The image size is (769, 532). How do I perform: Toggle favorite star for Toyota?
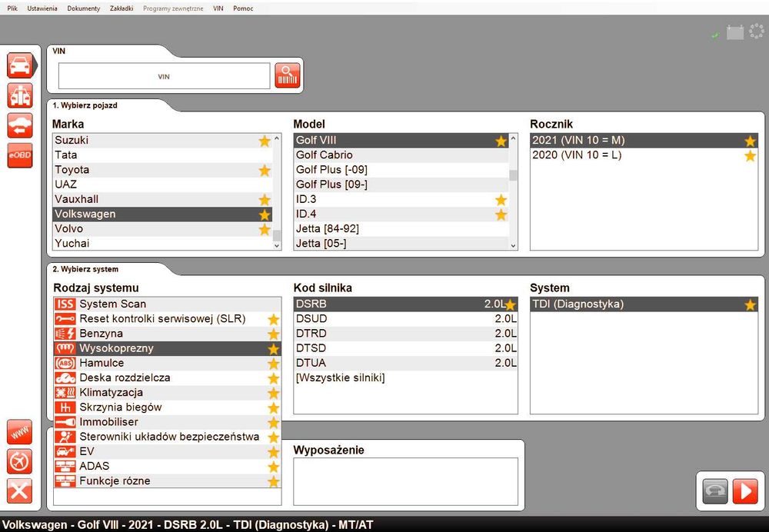pyautogui.click(x=265, y=170)
